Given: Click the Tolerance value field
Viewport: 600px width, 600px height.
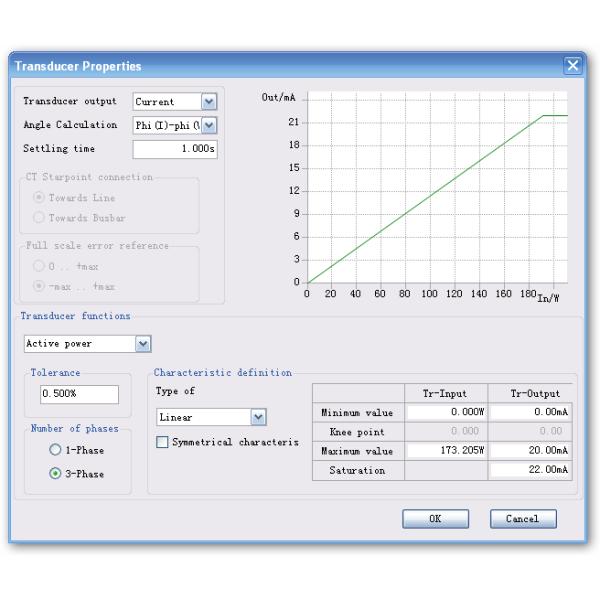Looking at the screenshot, I should (79, 395).
